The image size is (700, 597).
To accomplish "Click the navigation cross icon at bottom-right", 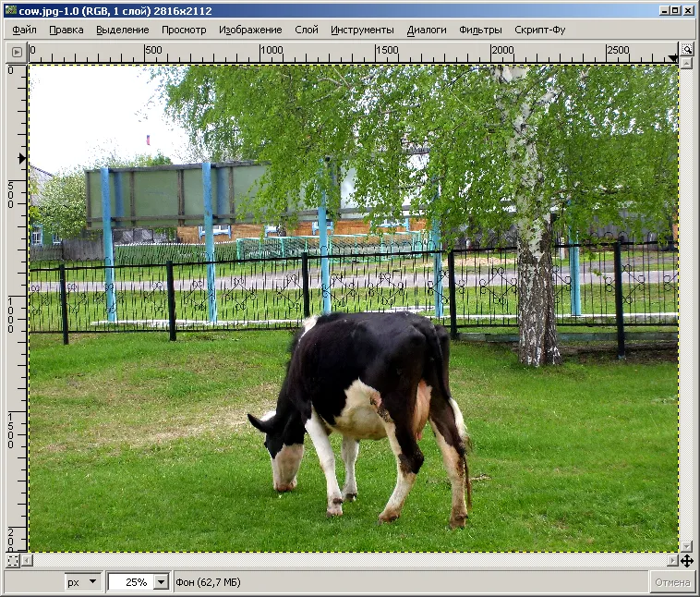I will point(687,561).
